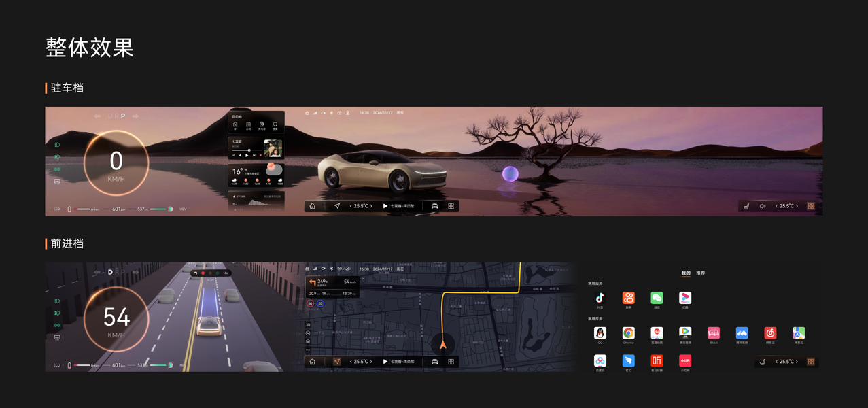Open app grid on parking screen right dock
Image resolution: width=868 pixels, height=408 pixels.
tap(810, 206)
